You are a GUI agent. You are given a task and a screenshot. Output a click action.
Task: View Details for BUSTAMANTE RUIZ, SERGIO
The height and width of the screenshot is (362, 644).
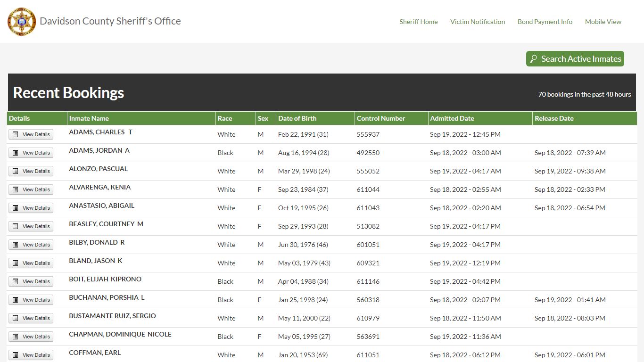tap(31, 318)
